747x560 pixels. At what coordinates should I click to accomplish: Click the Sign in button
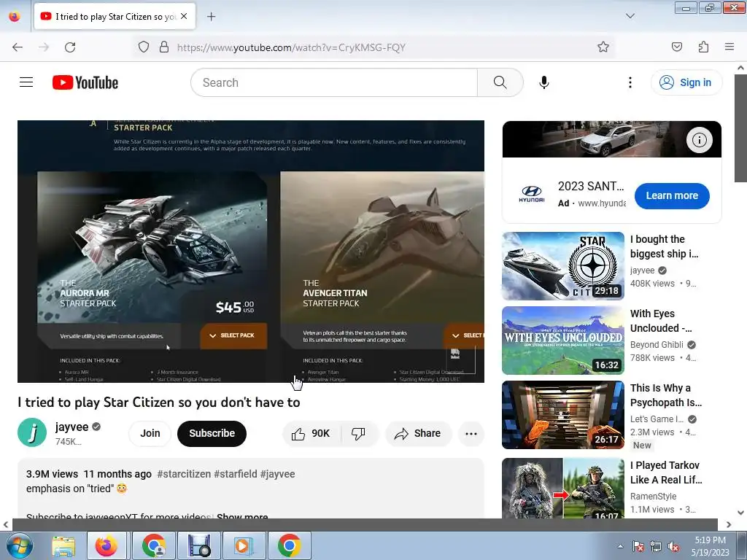(686, 82)
